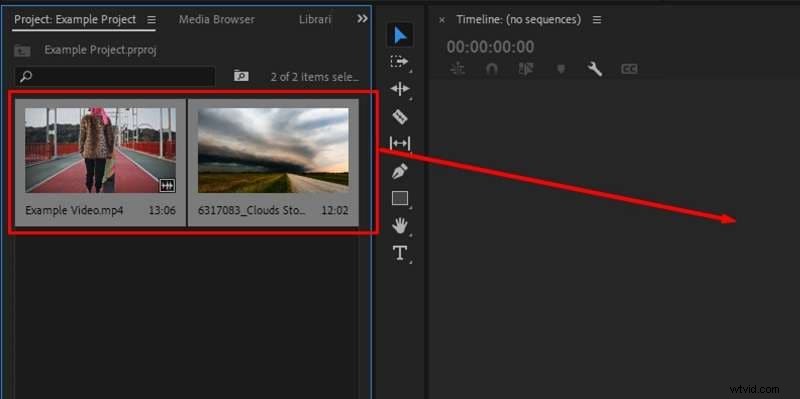The image size is (800, 399).
Task: Select the Type tool
Action: click(x=399, y=253)
